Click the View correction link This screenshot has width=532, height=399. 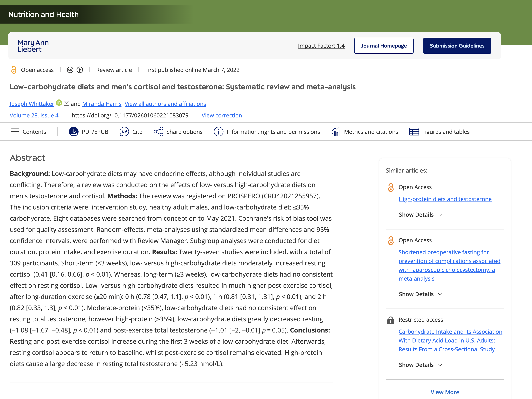coord(222,115)
